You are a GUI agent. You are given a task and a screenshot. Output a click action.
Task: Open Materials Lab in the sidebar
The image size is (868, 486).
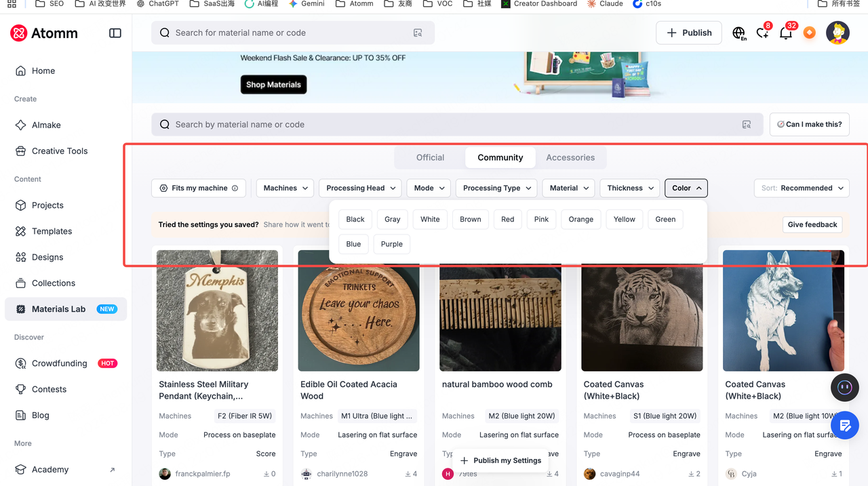(x=66, y=309)
